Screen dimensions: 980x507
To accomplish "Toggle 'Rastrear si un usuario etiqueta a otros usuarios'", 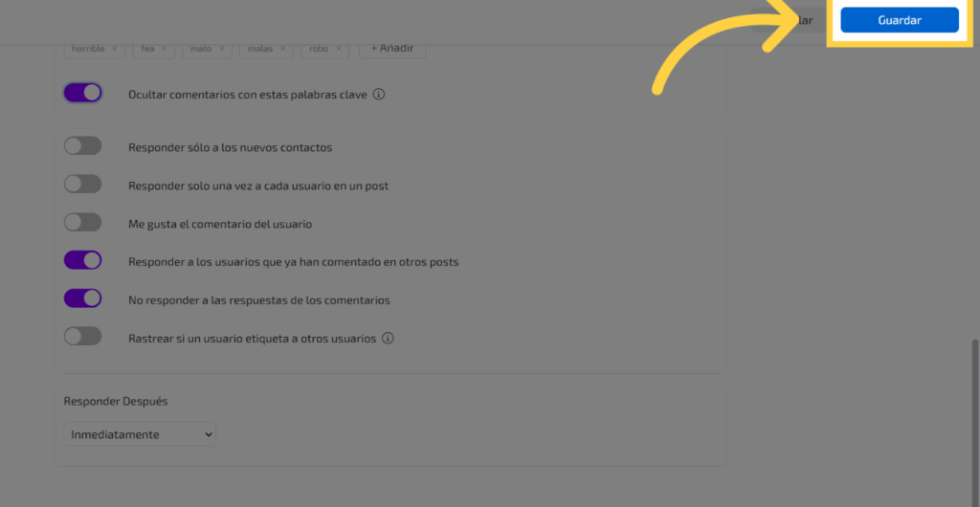I will click(x=82, y=338).
